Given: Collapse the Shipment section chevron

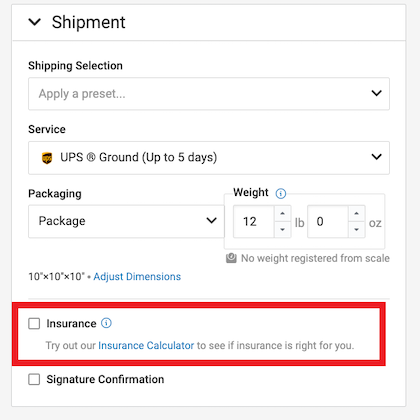Looking at the screenshot, I should (x=35, y=22).
